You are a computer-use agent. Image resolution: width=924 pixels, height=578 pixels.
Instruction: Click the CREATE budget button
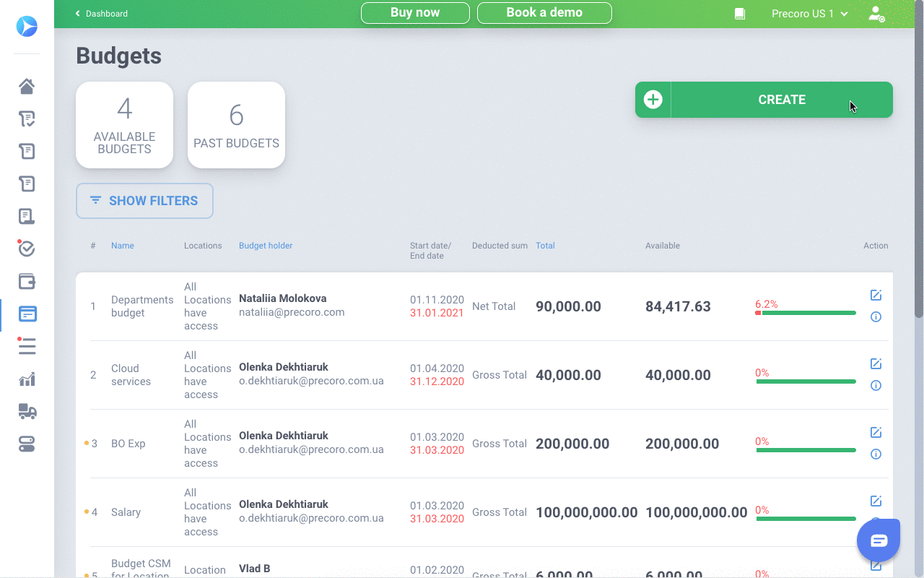[764, 100]
